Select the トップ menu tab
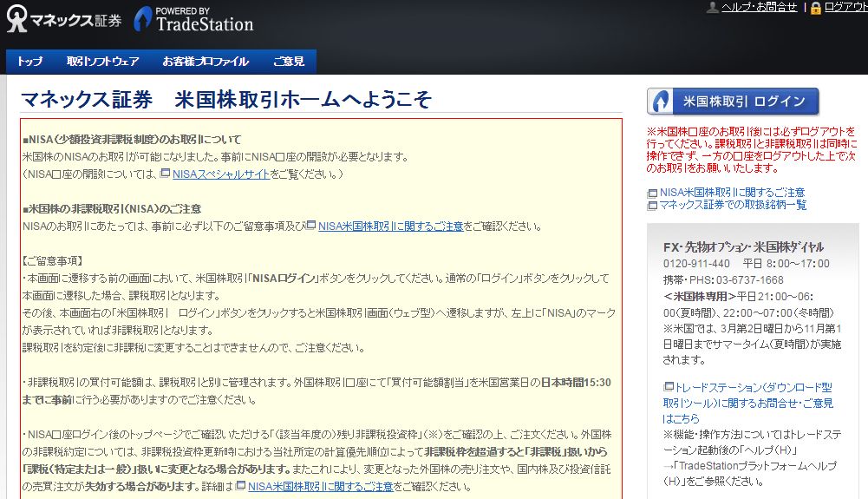868x499 pixels. pyautogui.click(x=29, y=62)
